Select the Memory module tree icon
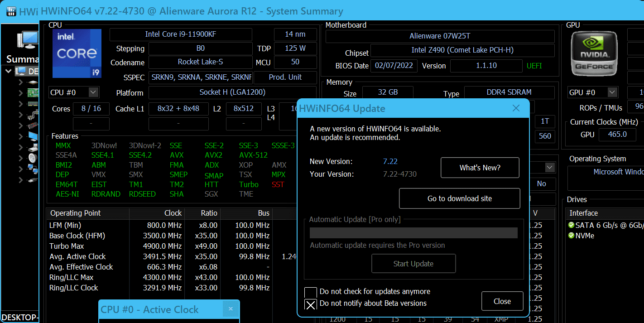This screenshot has height=323, width=644. 33,104
